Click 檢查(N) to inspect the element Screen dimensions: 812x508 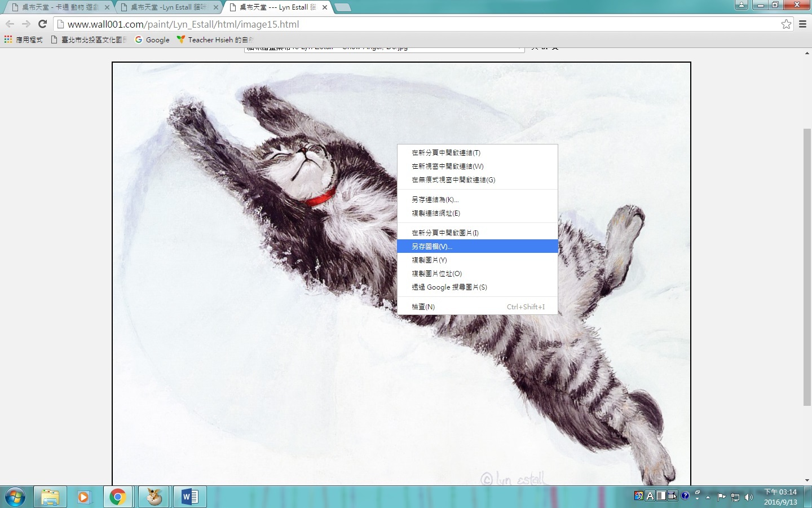click(478, 306)
